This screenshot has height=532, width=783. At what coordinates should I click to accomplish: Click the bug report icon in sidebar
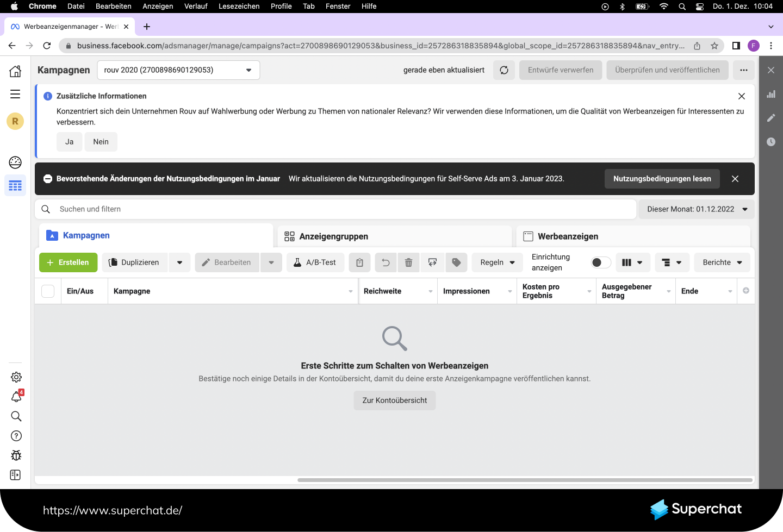(x=16, y=455)
